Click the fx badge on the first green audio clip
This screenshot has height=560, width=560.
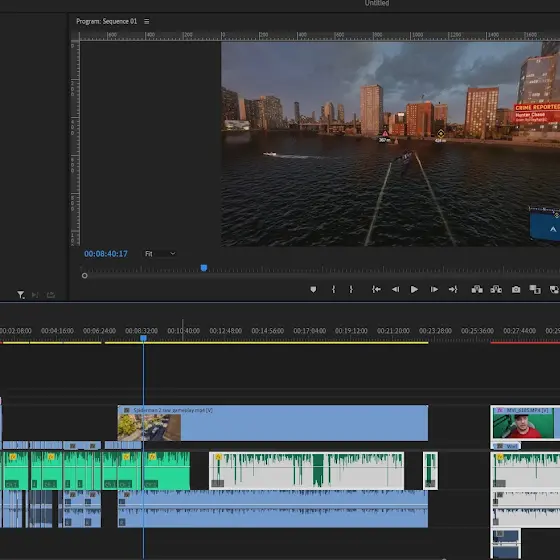pos(13,457)
